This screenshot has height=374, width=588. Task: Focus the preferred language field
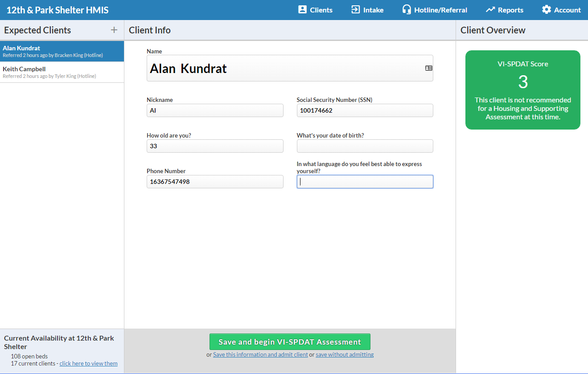(365, 182)
